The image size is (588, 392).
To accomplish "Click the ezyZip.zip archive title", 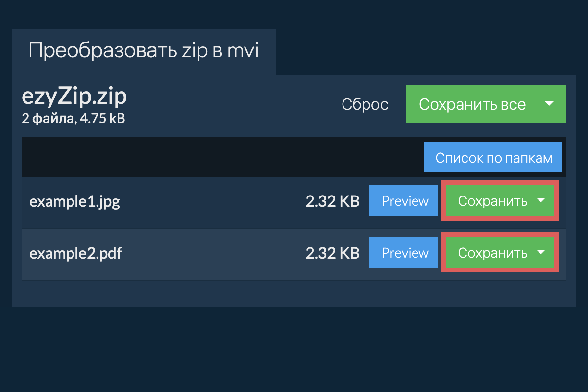I will [74, 97].
